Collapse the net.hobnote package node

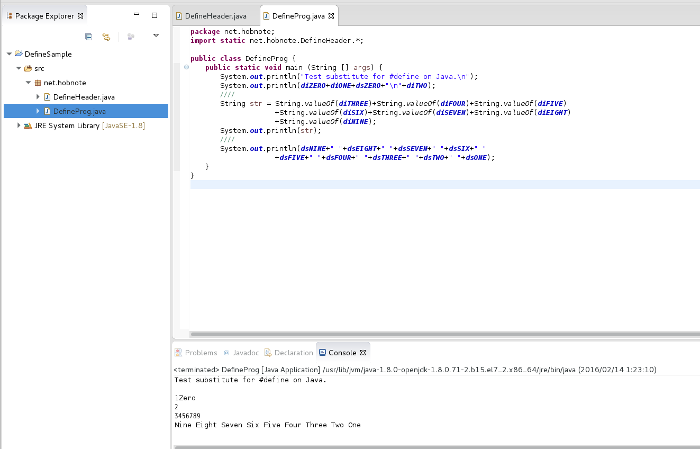[28, 83]
